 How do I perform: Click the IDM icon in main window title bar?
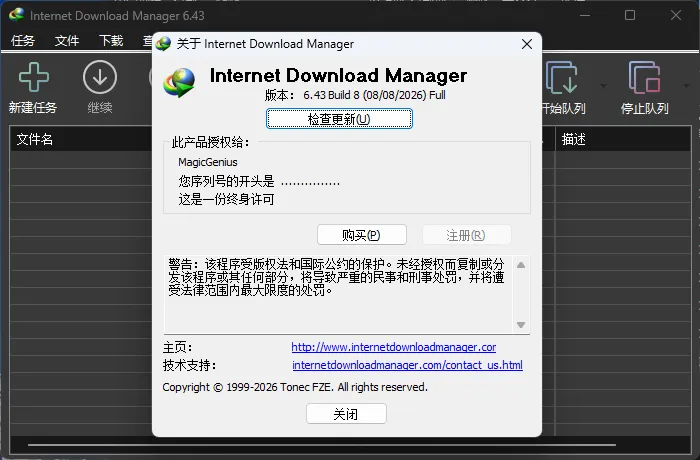pyautogui.click(x=17, y=15)
